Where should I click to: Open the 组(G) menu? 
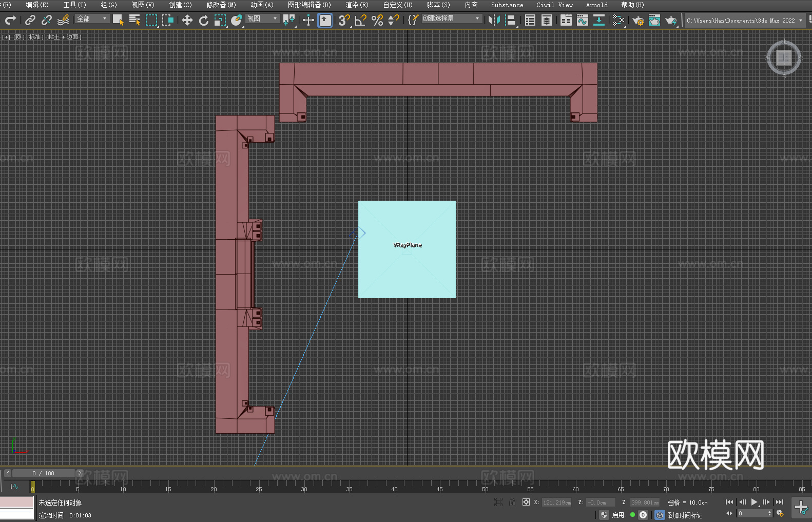point(109,5)
